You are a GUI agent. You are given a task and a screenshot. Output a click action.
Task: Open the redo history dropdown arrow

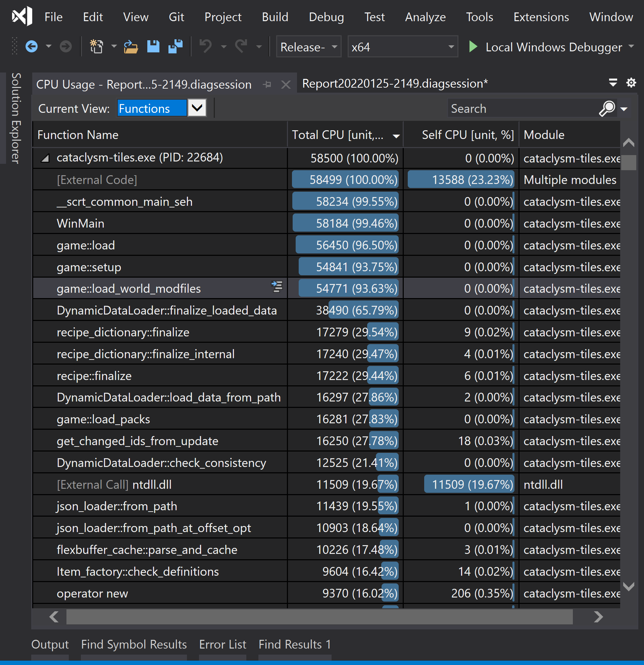(259, 46)
